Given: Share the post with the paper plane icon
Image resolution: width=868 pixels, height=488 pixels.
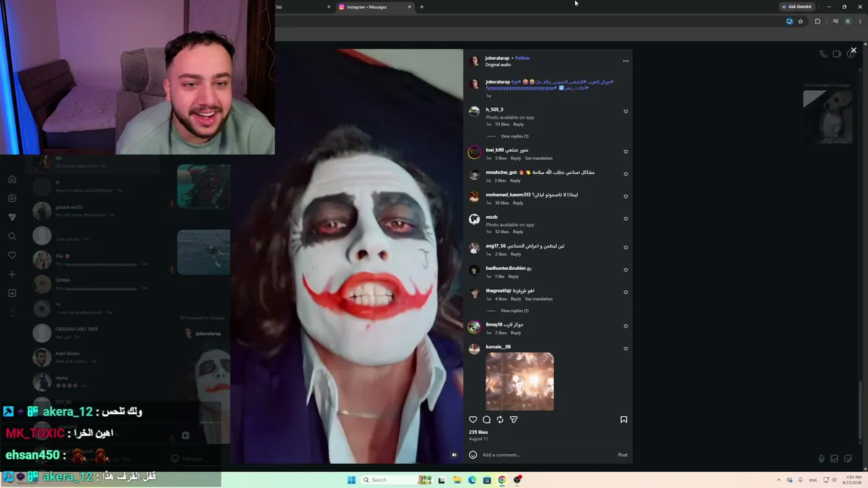Looking at the screenshot, I should [x=514, y=420].
